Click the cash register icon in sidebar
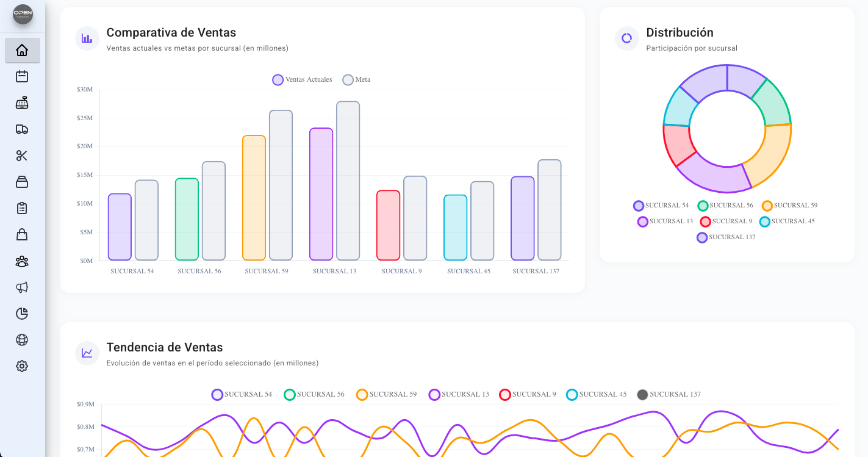Viewport: 868px width, 457px height. click(x=22, y=103)
